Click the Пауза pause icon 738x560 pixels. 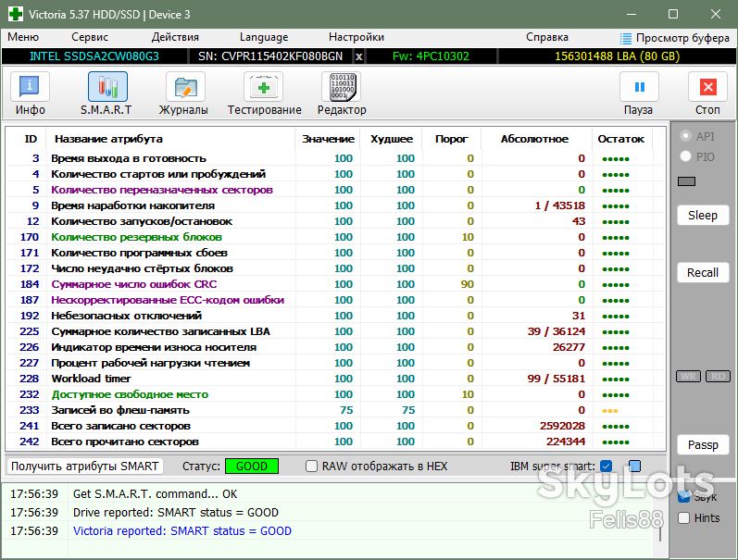(x=639, y=87)
